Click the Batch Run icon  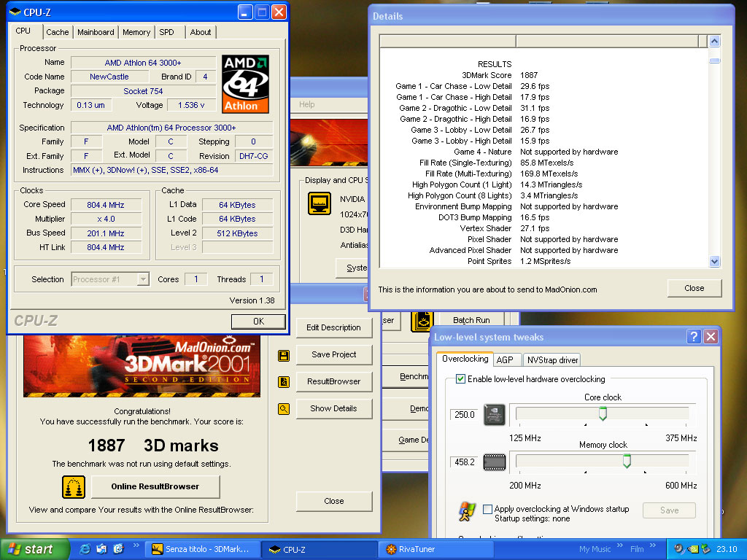point(421,320)
